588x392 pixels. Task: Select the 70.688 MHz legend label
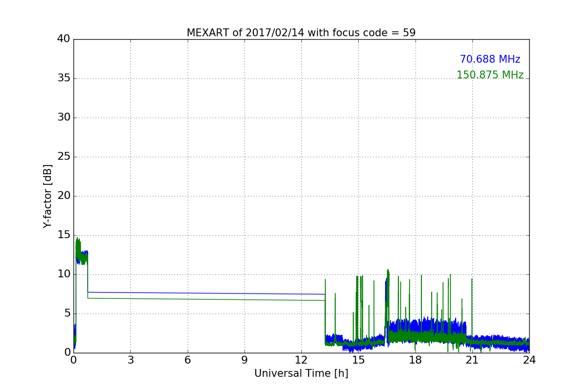[490, 59]
